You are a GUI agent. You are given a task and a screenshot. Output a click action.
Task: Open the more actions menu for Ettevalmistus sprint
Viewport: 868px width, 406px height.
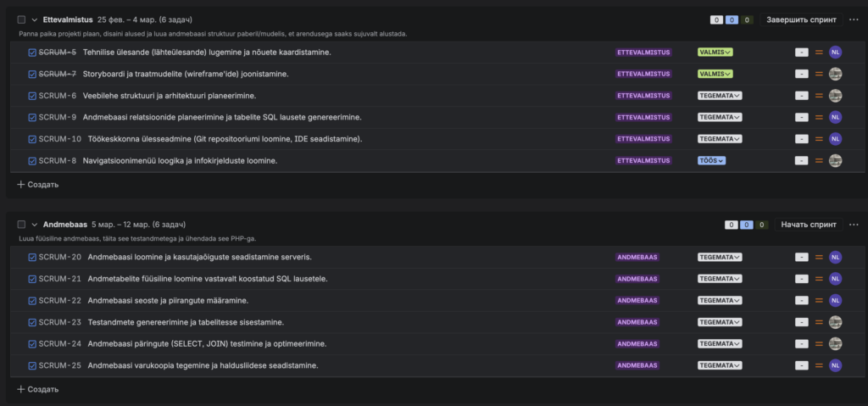(x=853, y=19)
